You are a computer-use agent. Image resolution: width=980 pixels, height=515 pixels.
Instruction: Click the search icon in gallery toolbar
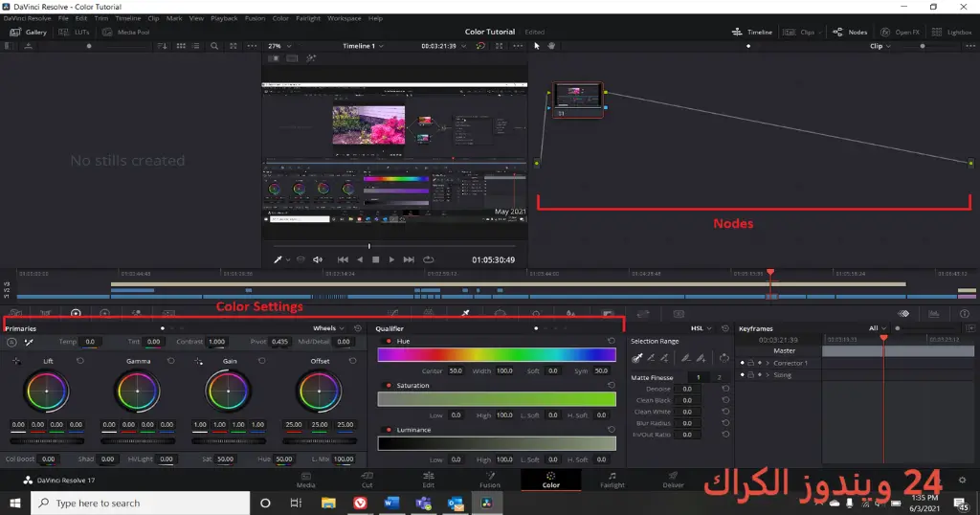tap(214, 46)
